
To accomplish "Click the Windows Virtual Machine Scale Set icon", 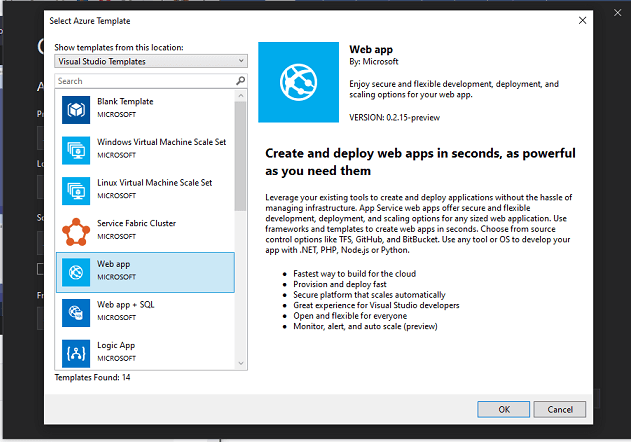I will tap(76, 150).
